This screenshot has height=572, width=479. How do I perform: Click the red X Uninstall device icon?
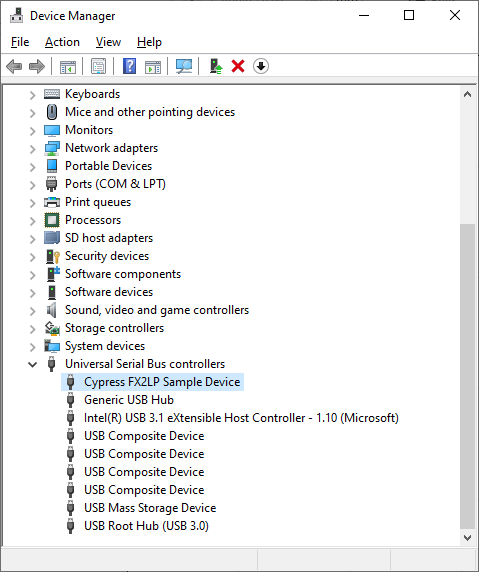pos(238,66)
